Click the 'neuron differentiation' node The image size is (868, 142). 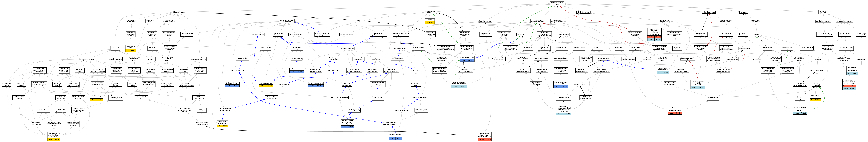click(x=420, y=97)
